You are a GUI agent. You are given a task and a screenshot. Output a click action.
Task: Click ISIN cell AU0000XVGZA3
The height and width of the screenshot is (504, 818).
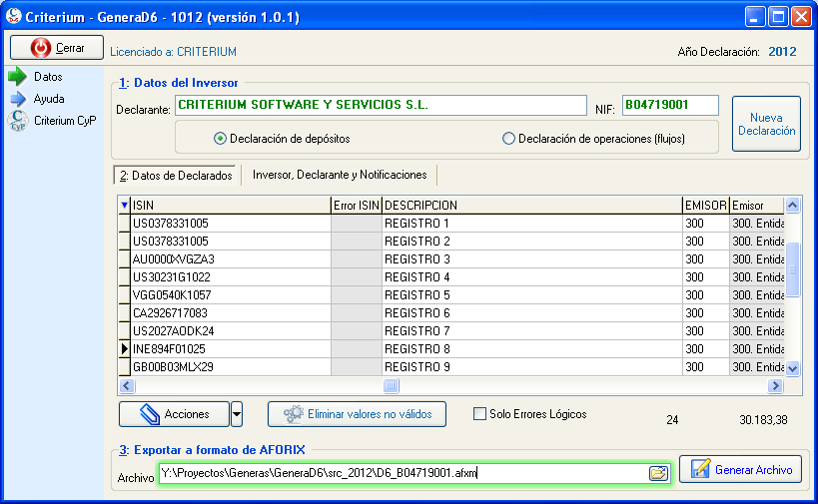[230, 259]
